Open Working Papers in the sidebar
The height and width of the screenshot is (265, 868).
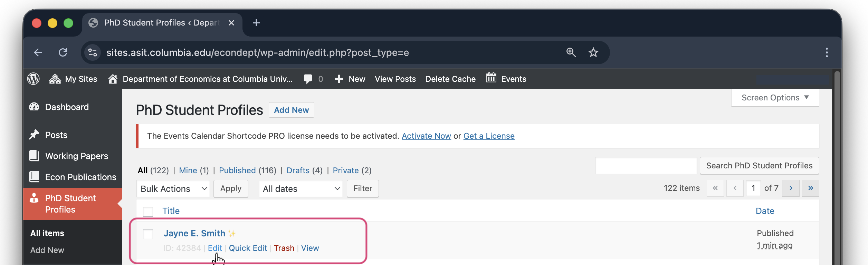pyautogui.click(x=76, y=156)
